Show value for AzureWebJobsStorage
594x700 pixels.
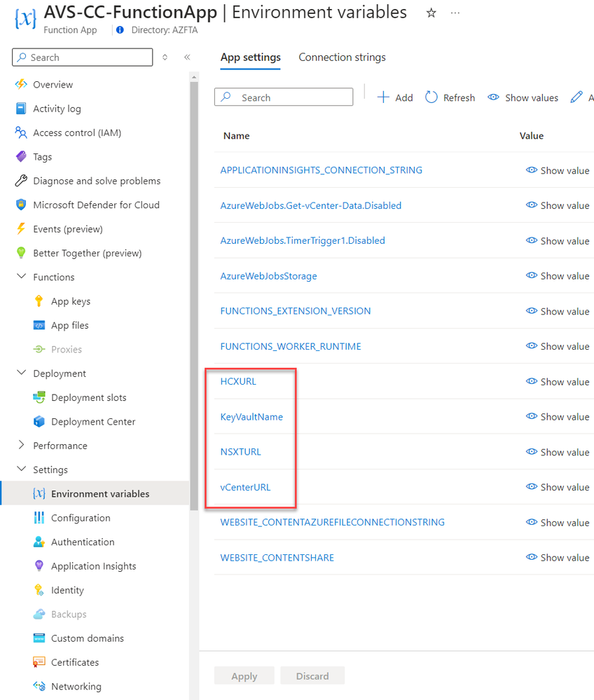(558, 276)
